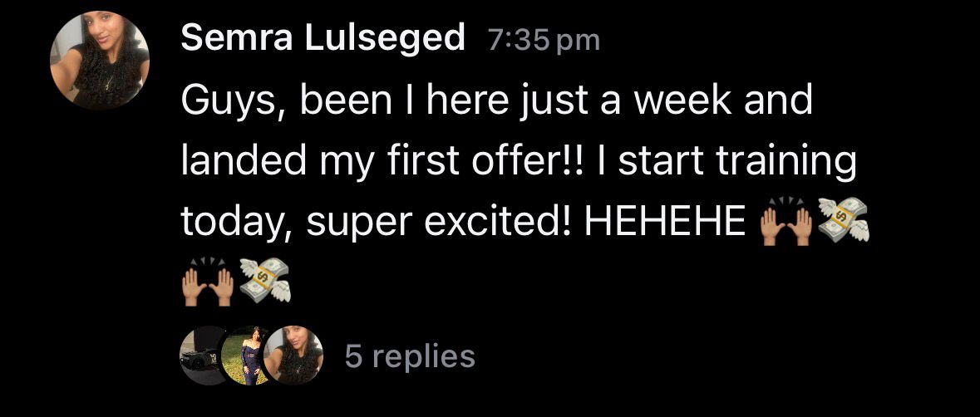Select the 7:35 pm timestamp
The image size is (980, 417).
coord(543,41)
